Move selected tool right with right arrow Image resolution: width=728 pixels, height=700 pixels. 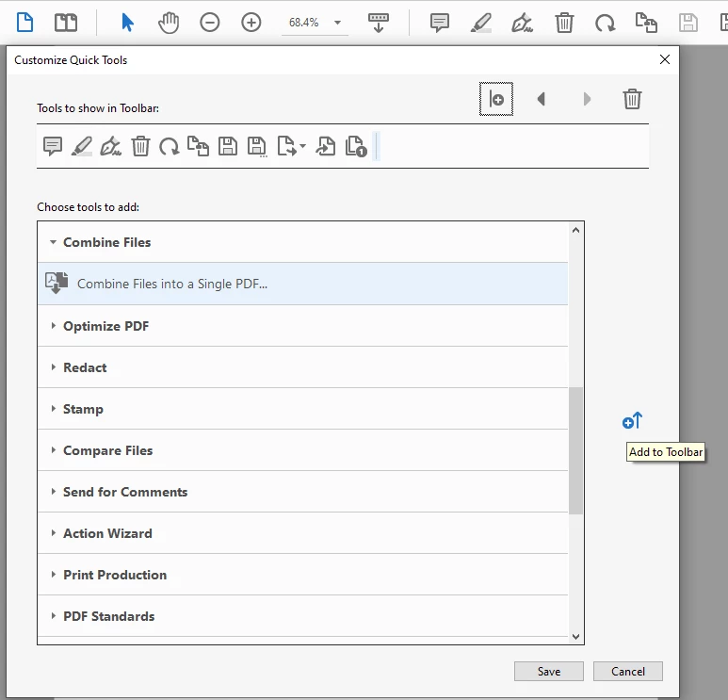[x=587, y=99]
